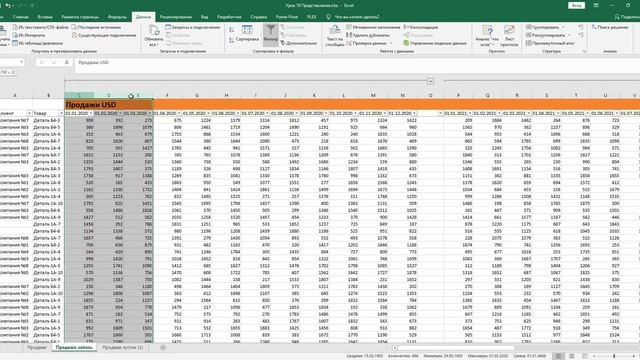Switch to 'Продажи пустое (2)' sheet tab

coord(122,347)
